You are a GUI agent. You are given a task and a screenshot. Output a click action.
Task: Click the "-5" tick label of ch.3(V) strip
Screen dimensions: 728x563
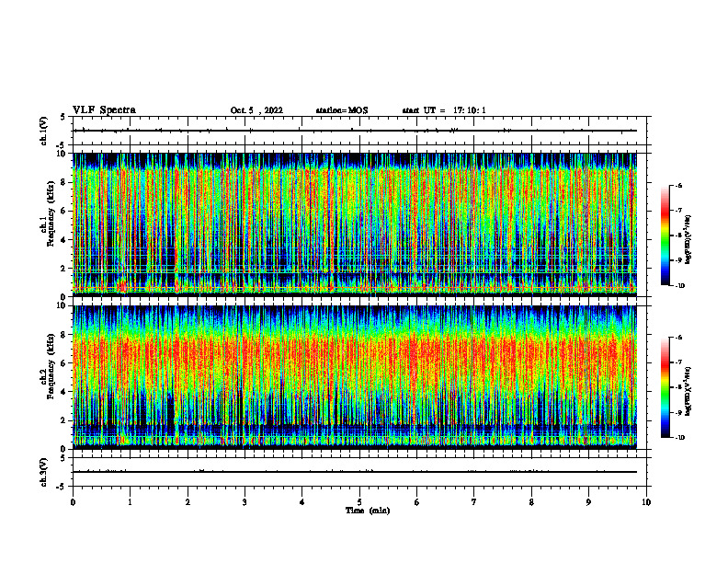63,487
